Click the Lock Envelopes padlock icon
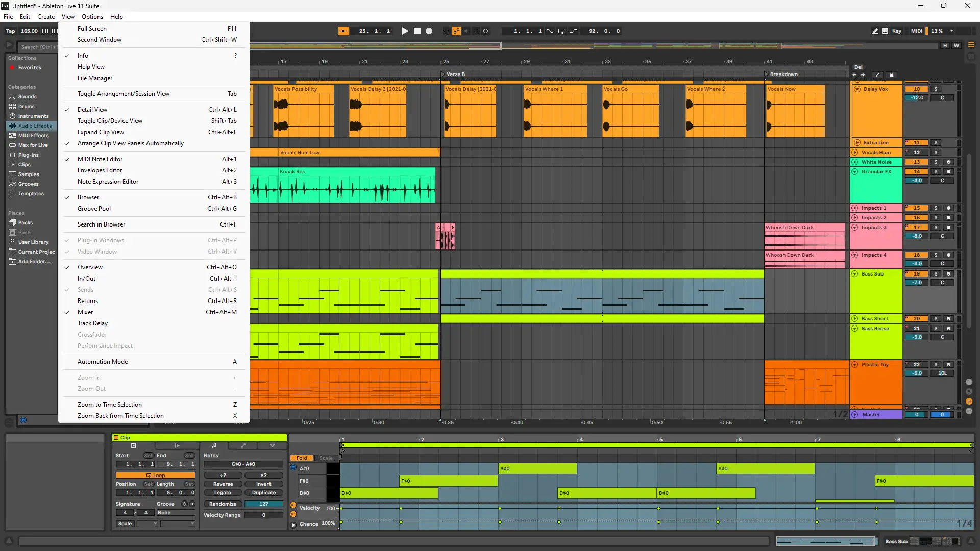 click(891, 75)
